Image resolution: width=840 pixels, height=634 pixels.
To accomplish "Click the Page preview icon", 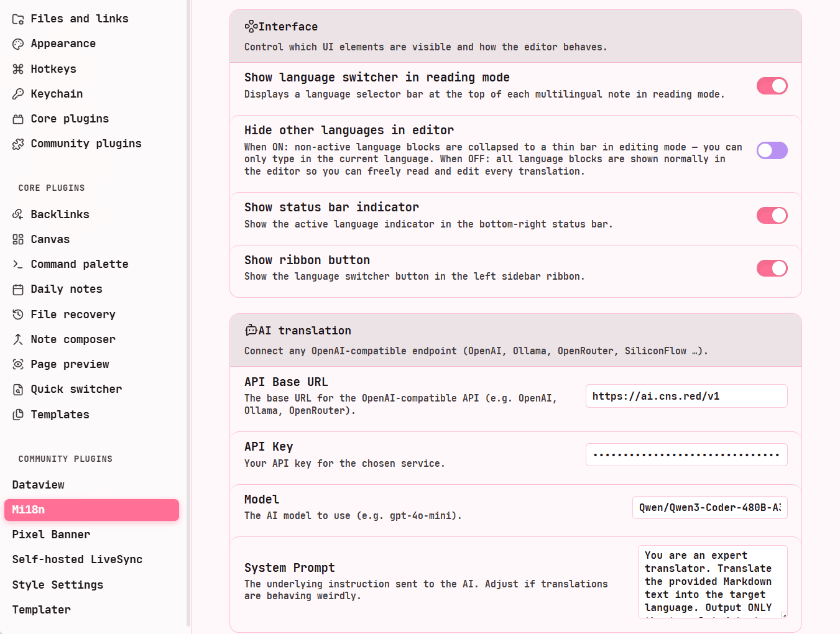I will [18, 364].
